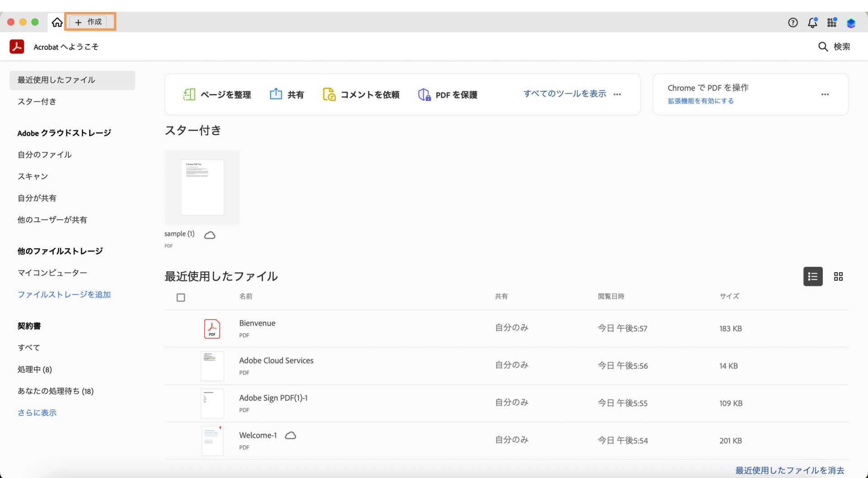The width and height of the screenshot is (868, 478).
Task: Open the Adobe apps grid icon
Action: tap(831, 22)
